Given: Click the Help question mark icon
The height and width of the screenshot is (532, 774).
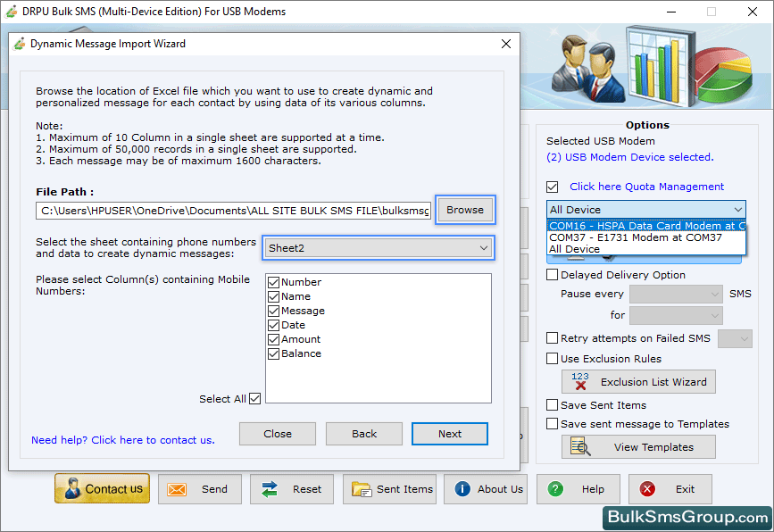Looking at the screenshot, I should click(554, 488).
